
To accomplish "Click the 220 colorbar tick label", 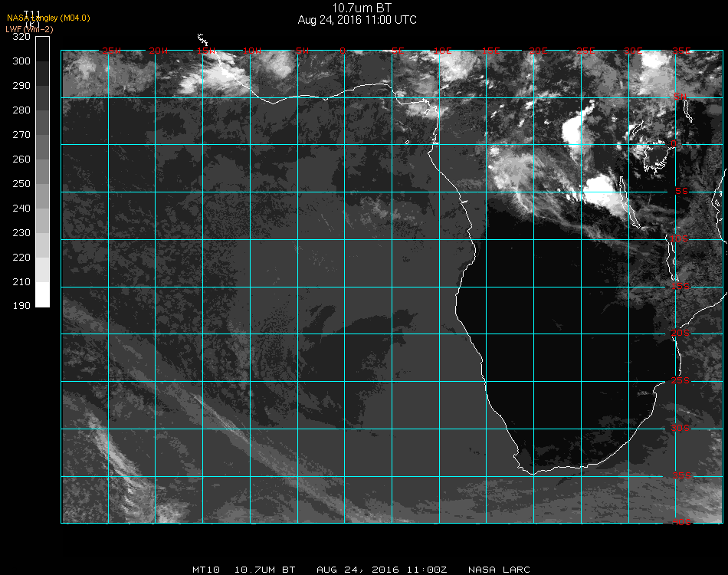I will click(21, 258).
